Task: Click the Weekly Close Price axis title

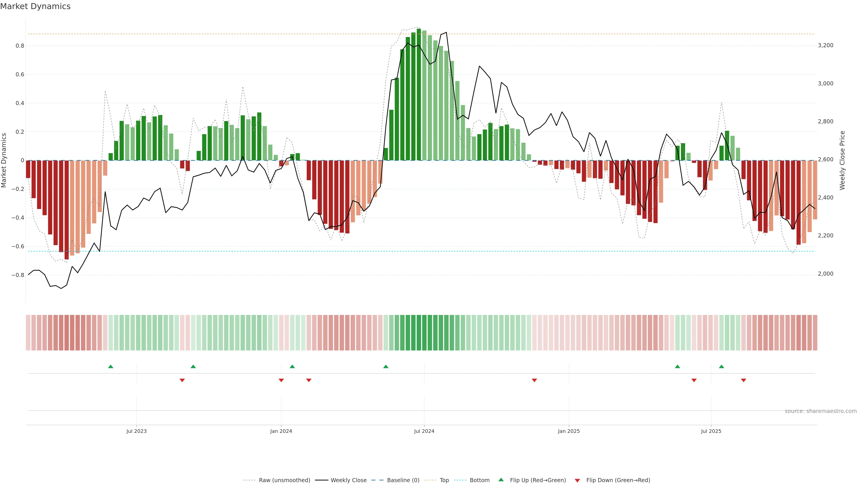Action: point(842,160)
